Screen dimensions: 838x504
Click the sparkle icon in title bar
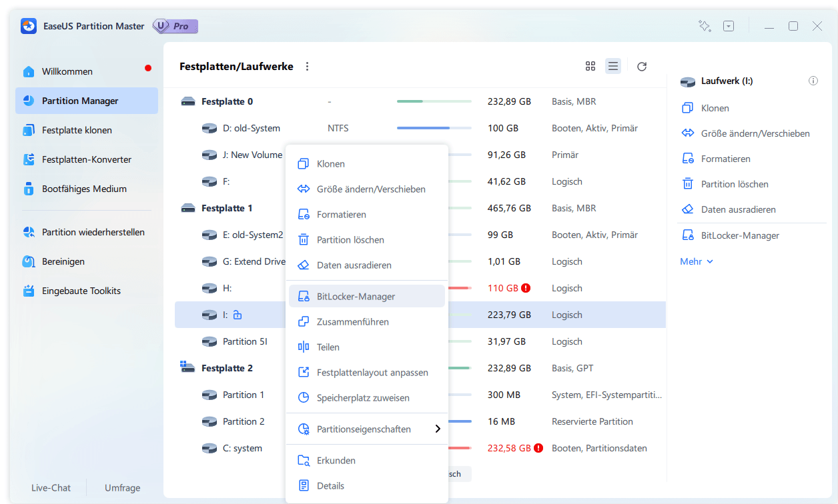[x=705, y=26]
